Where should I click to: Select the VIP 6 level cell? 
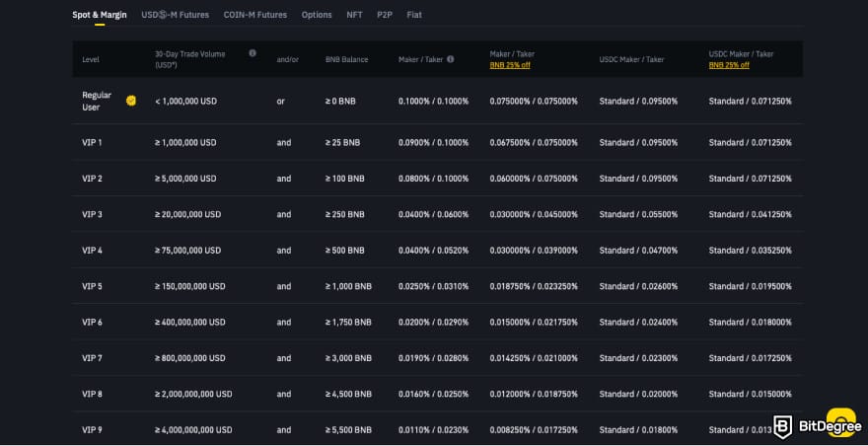92,322
